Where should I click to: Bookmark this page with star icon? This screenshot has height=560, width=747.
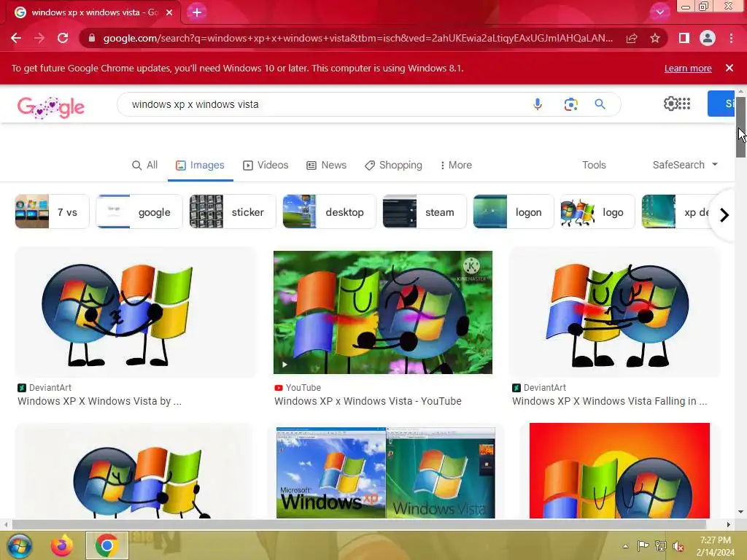pos(655,38)
